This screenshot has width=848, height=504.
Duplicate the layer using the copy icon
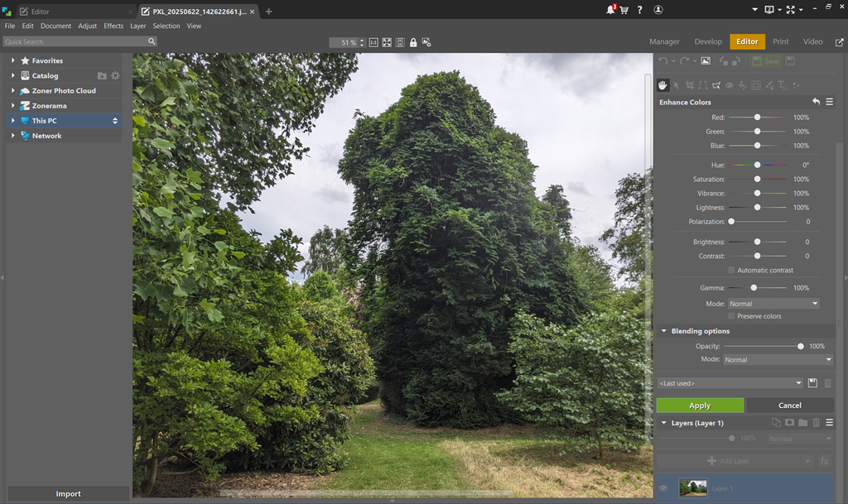point(777,422)
